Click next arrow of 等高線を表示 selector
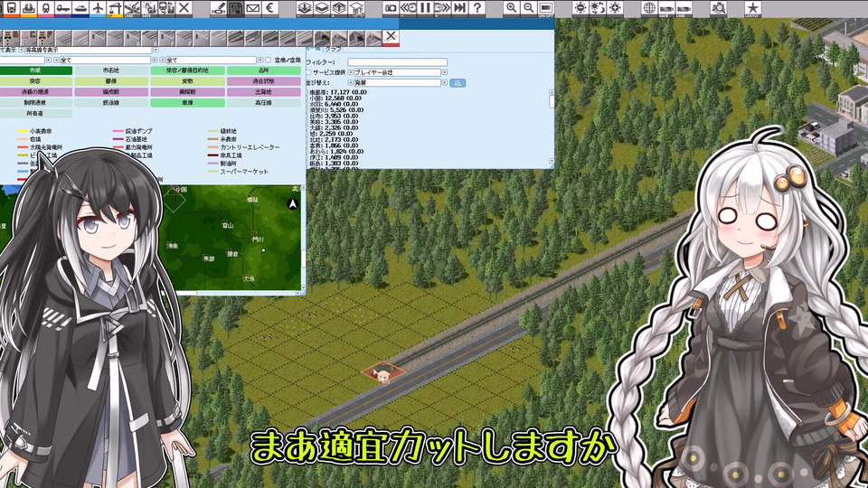This screenshot has height=488, width=868. (156, 50)
